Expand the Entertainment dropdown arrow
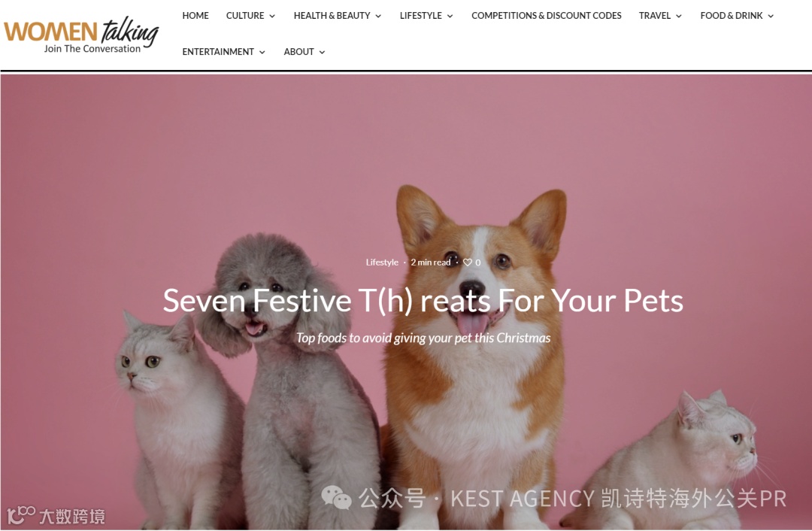 [x=262, y=53]
